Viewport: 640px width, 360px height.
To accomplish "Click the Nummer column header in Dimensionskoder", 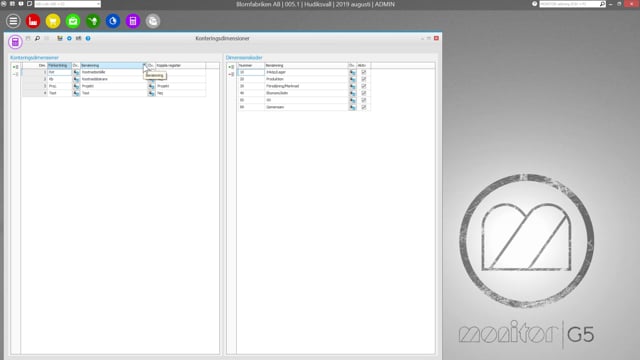I will pyautogui.click(x=251, y=65).
